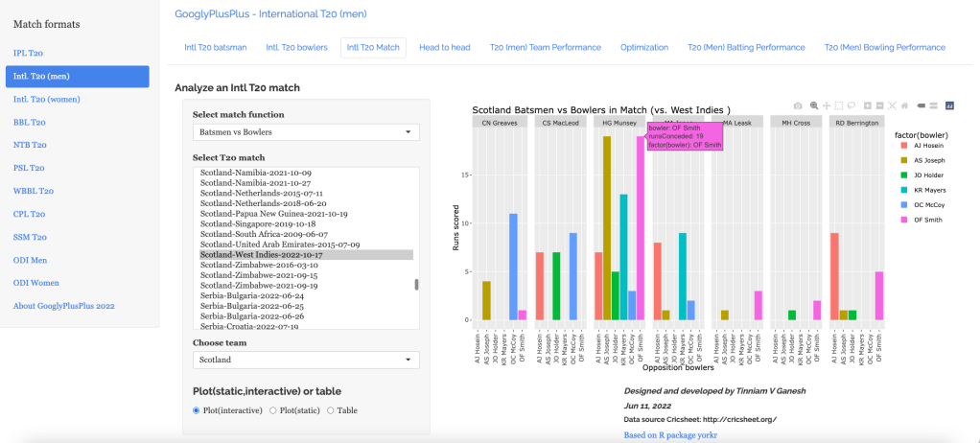
Task: Click the camera download plot icon
Action: coord(798,105)
